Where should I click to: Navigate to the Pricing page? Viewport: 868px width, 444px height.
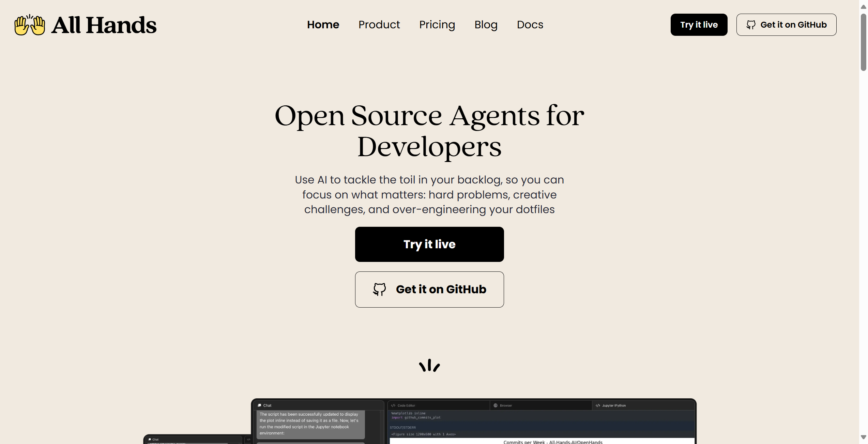coord(437,25)
